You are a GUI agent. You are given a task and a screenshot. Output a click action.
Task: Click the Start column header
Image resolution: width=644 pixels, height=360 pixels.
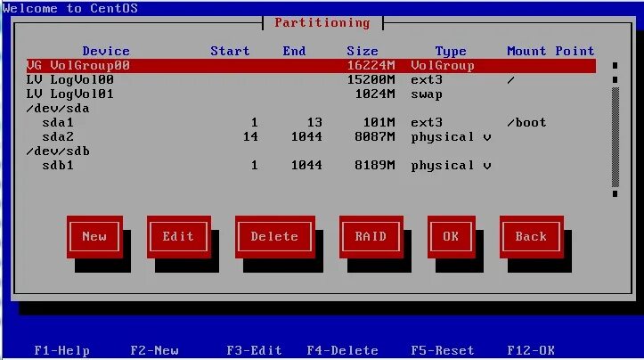tap(230, 51)
